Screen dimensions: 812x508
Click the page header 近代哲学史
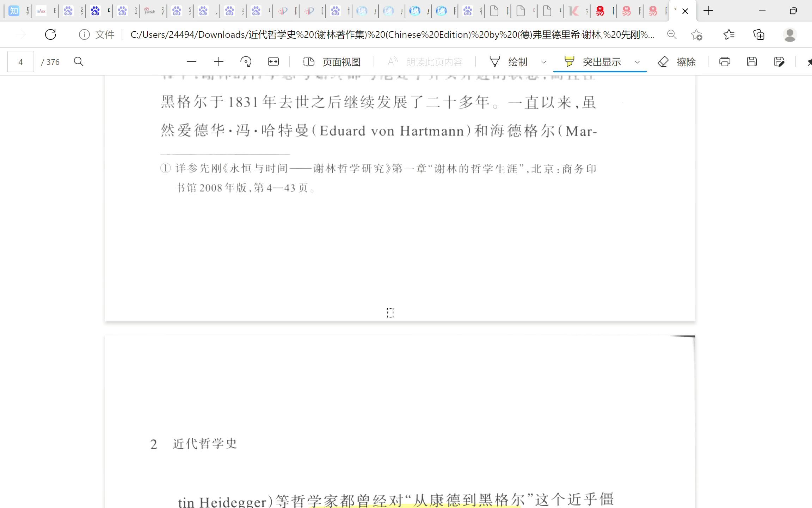(205, 444)
